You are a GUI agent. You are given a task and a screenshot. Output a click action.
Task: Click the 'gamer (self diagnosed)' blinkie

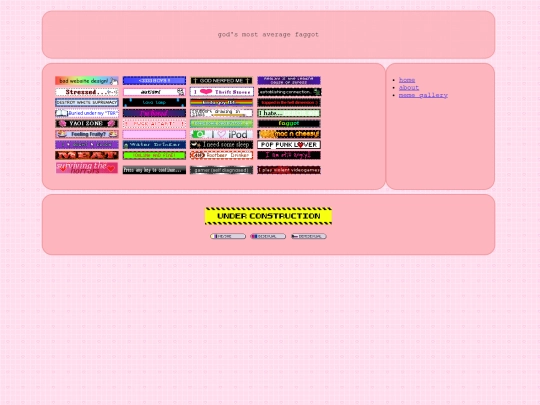point(221,170)
